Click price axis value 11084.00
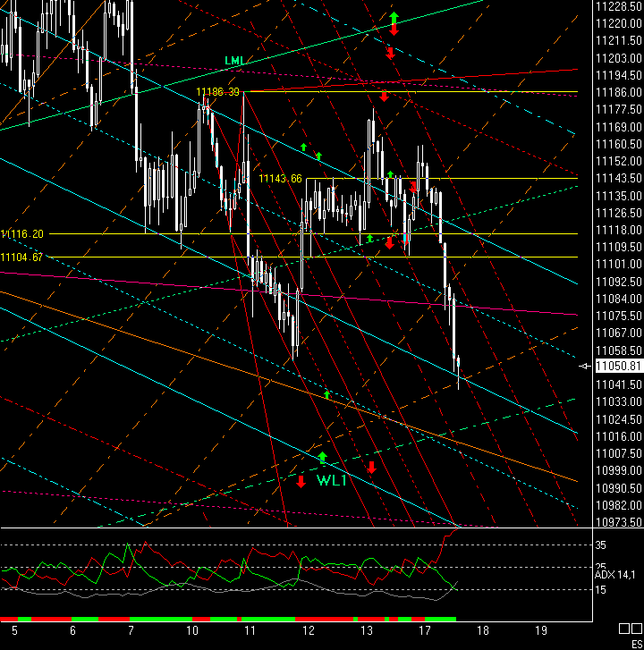The width and height of the screenshot is (644, 650). tap(618, 299)
